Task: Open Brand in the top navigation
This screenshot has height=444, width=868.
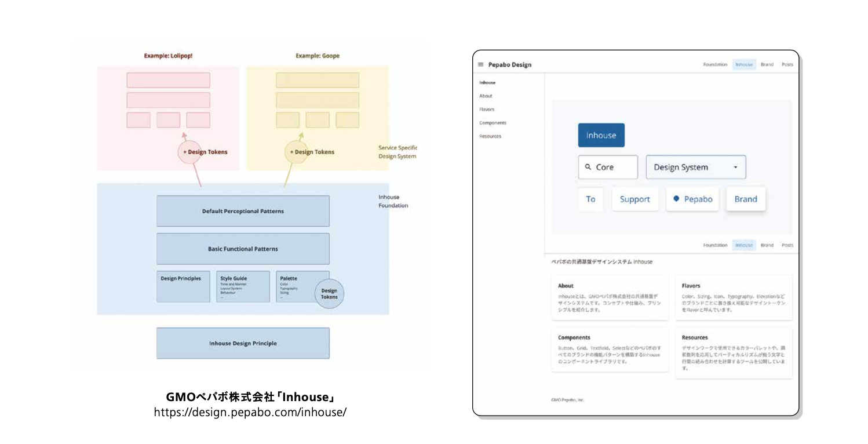Action: [x=767, y=64]
